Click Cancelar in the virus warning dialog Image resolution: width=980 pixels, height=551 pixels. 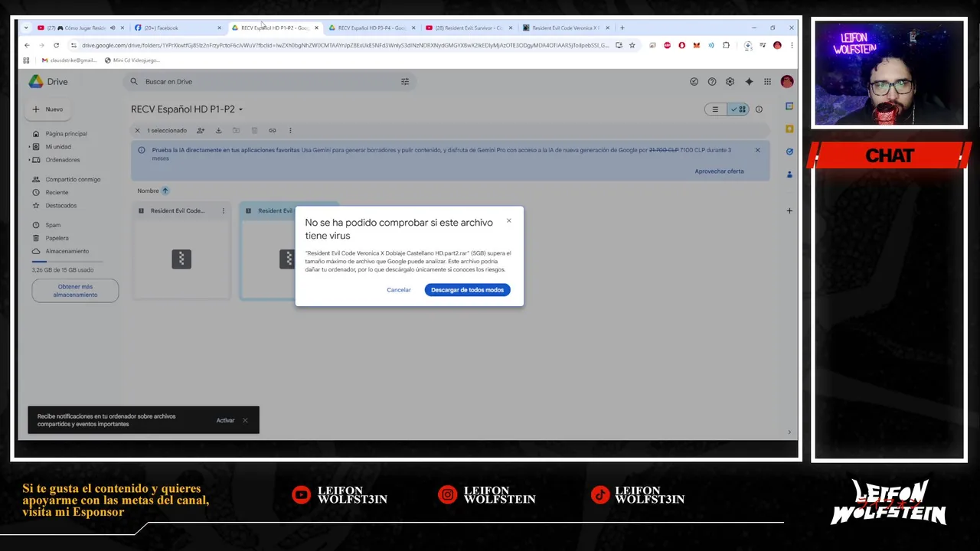398,290
